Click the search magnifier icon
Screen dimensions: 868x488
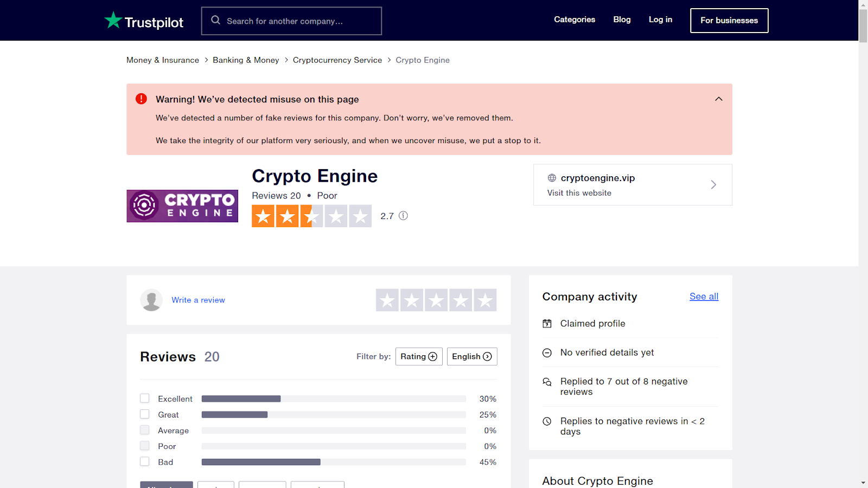click(215, 20)
